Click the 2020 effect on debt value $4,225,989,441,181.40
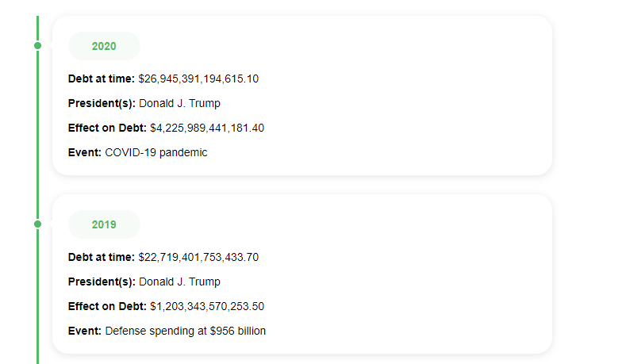The height and width of the screenshot is (364, 622). pyautogui.click(x=207, y=128)
